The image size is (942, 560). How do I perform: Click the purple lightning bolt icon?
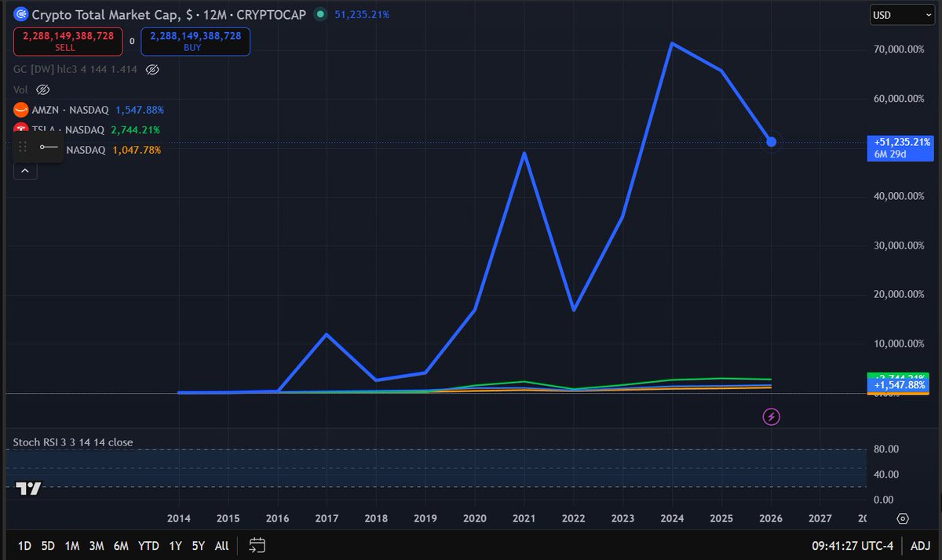click(x=771, y=416)
